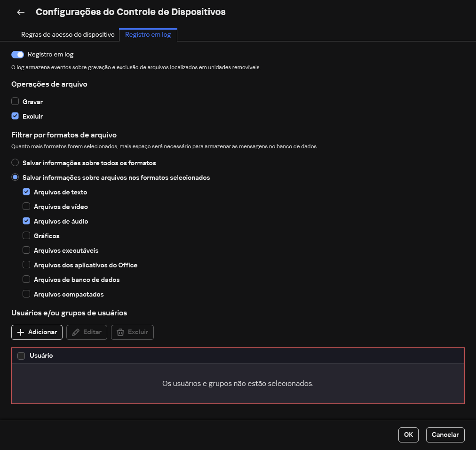
Task: Disable the Registro em log toggle switch
Action: pyautogui.click(x=17, y=54)
